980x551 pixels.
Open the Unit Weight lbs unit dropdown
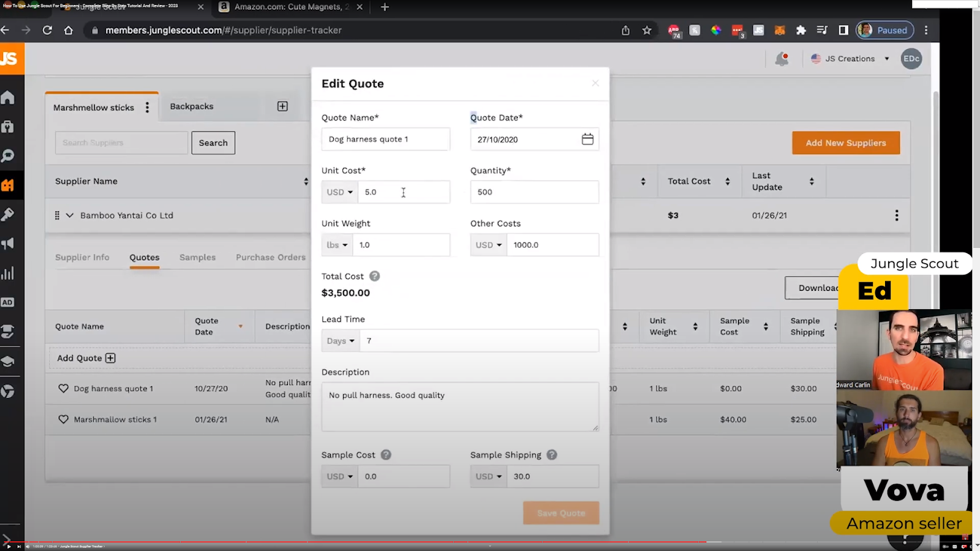[337, 245]
